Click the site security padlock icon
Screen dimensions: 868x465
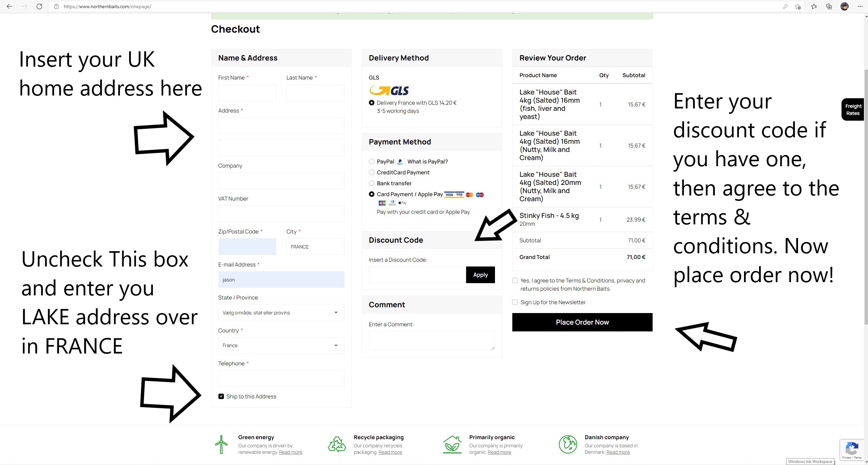click(x=56, y=6)
